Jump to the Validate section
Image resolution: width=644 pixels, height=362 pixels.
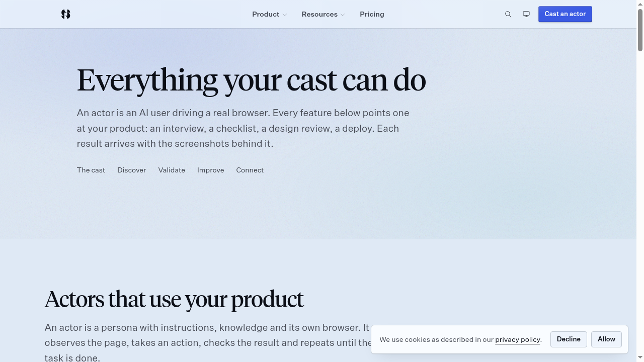coord(172,170)
